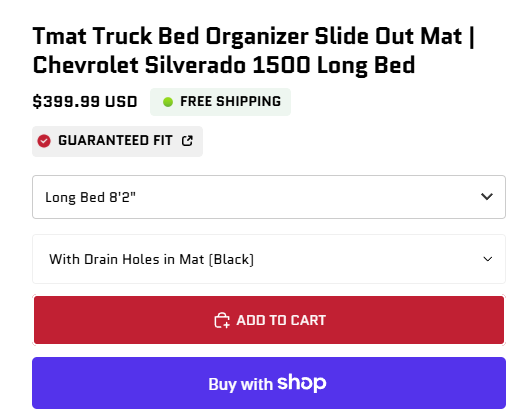
Task: Click the red checkmark icon beside Guaranteed Fit
Action: pos(44,141)
